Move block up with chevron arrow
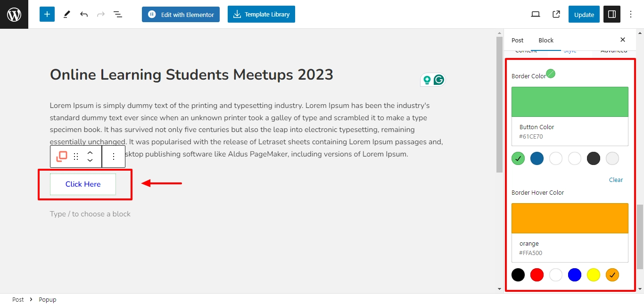The height and width of the screenshot is (305, 644). click(90, 152)
